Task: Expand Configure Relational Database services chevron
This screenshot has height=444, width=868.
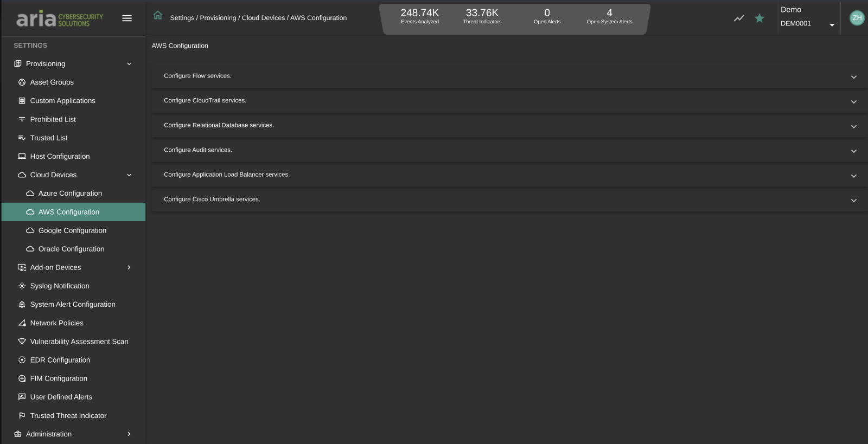Action: tap(854, 126)
